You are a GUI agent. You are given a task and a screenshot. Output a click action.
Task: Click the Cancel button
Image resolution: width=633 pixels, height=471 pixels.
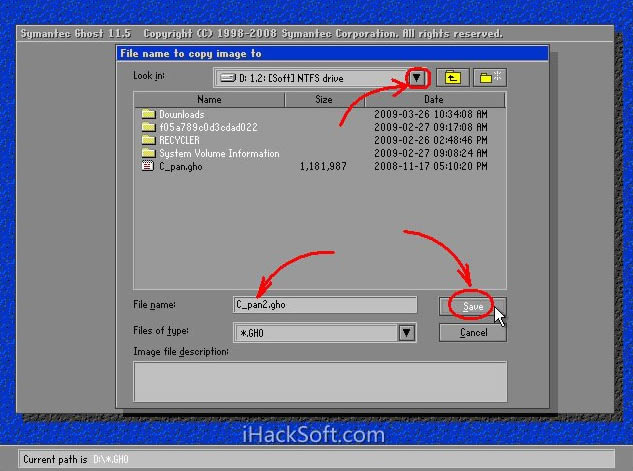pyautogui.click(x=473, y=333)
